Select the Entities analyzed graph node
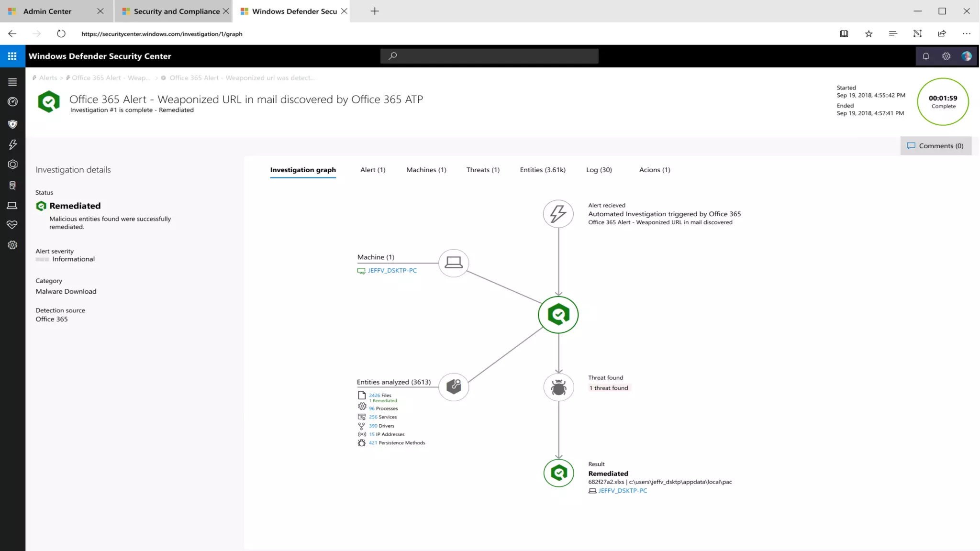This screenshot has height=551, width=980. (453, 386)
